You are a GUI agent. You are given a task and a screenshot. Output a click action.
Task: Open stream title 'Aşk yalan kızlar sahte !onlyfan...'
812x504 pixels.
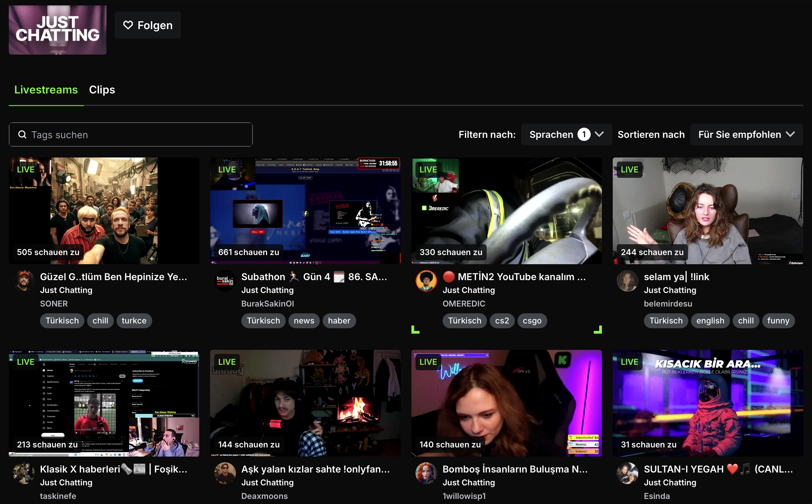tap(316, 469)
